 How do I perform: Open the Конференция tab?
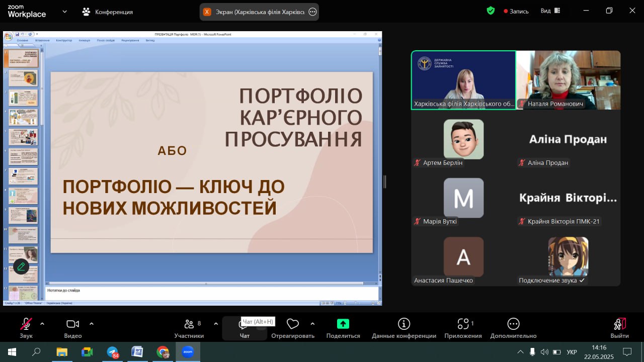pos(108,12)
